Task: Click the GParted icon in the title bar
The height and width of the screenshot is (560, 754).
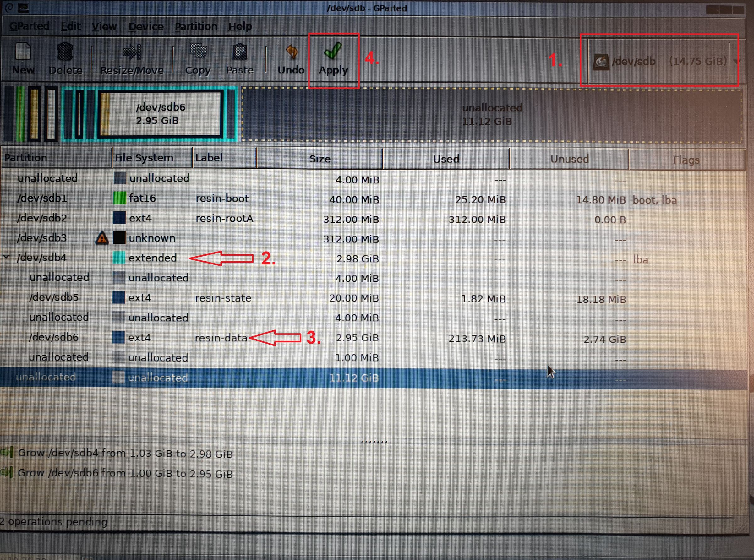Action: (23, 8)
